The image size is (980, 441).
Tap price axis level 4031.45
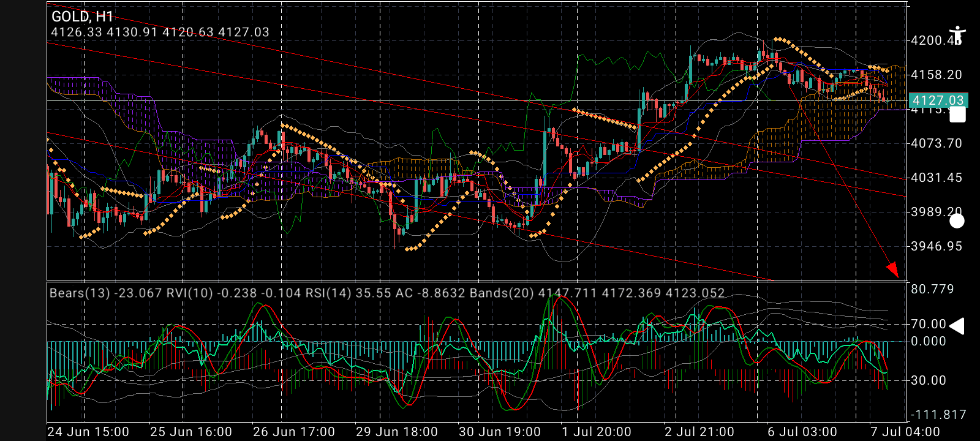click(937, 178)
